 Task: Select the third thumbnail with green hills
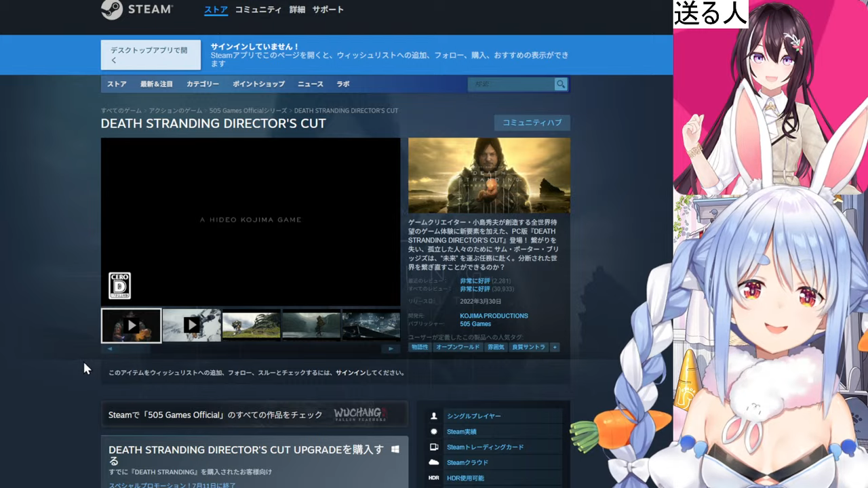(x=252, y=325)
